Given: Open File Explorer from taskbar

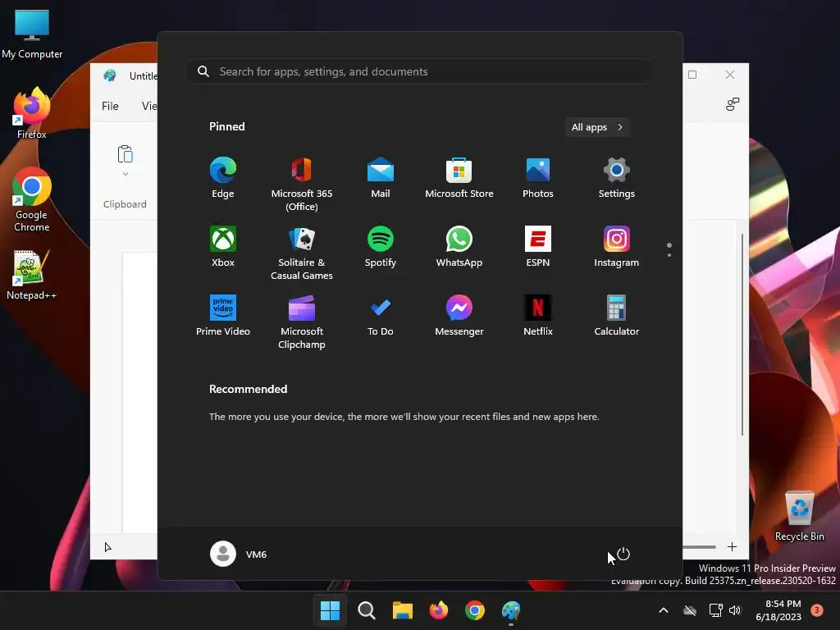Looking at the screenshot, I should click(x=402, y=610).
